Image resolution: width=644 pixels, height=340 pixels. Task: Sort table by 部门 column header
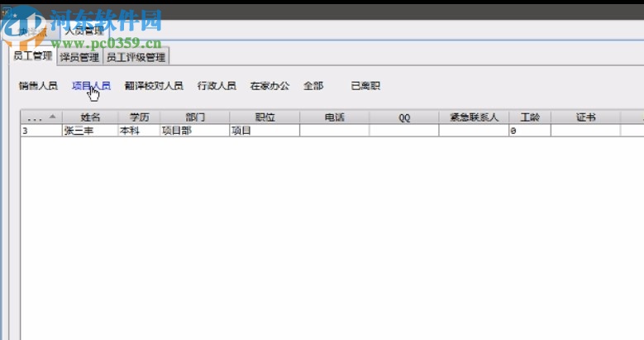pyautogui.click(x=195, y=117)
